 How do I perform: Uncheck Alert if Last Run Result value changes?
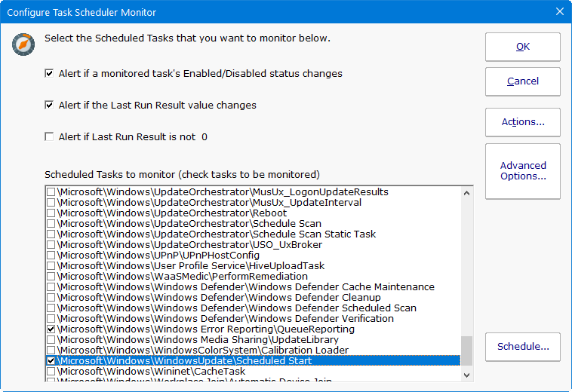[50, 106]
